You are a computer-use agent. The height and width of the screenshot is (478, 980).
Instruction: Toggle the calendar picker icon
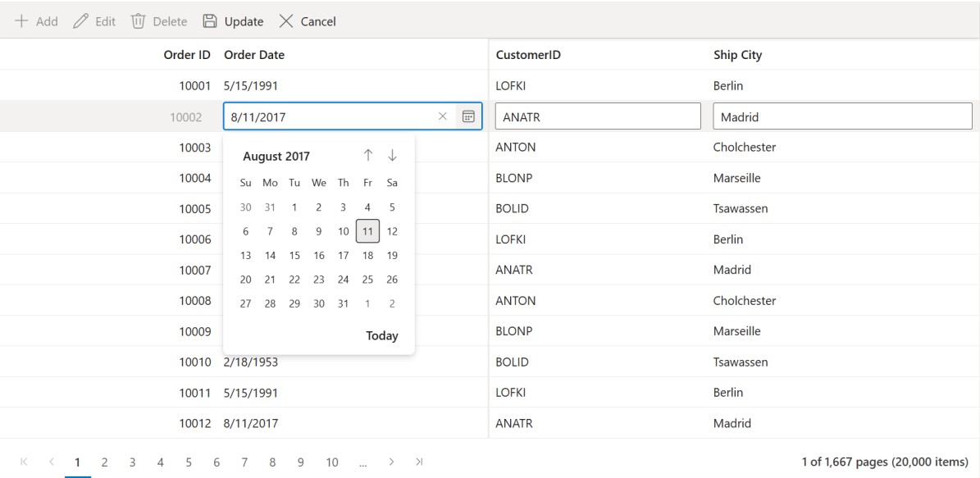(468, 116)
